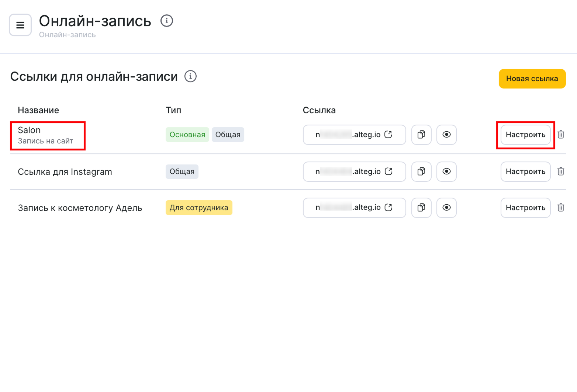This screenshot has height=392, width=577.
Task: Delete the Запись к косметологу Адель link
Action: tap(561, 208)
